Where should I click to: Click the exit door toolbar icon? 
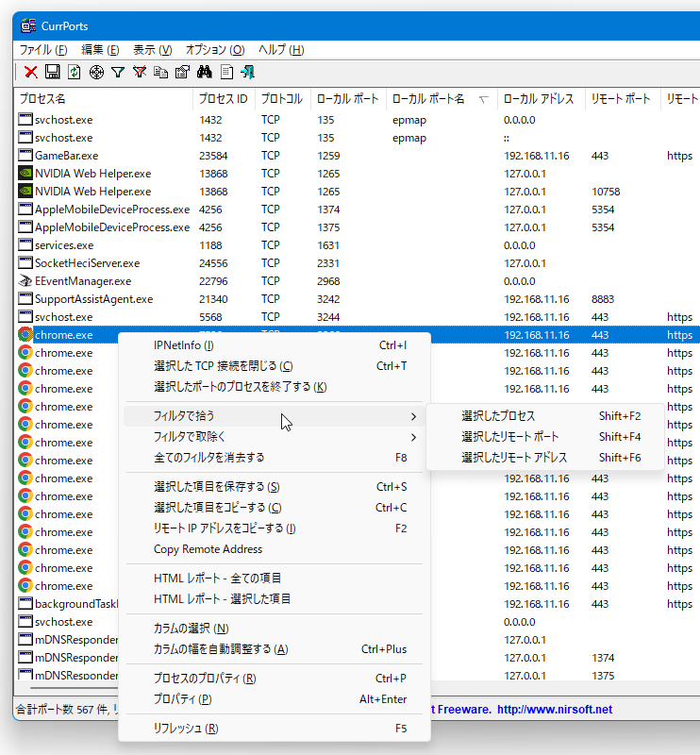tap(248, 73)
